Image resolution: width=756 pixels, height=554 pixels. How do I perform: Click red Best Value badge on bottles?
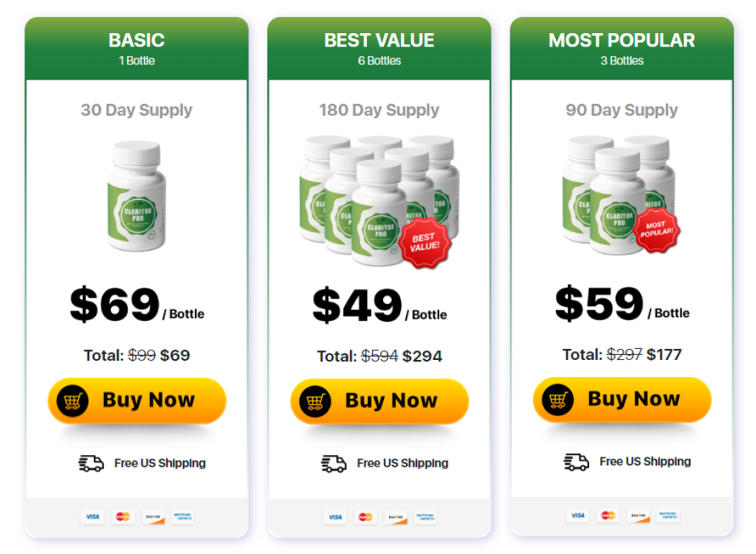[x=425, y=242]
